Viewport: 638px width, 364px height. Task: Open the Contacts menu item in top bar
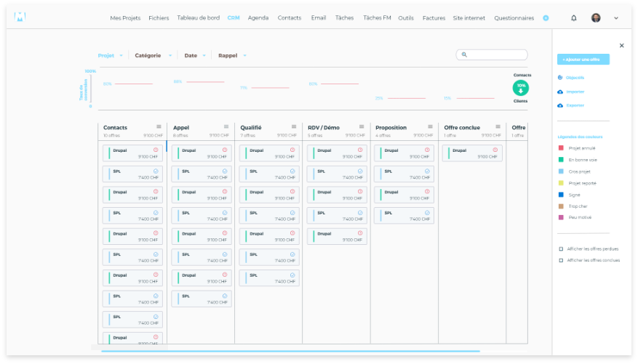(x=290, y=18)
